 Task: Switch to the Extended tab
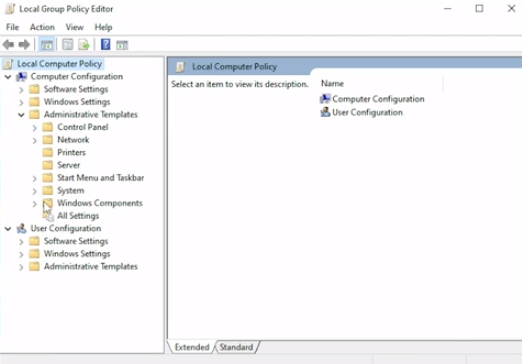coord(192,347)
